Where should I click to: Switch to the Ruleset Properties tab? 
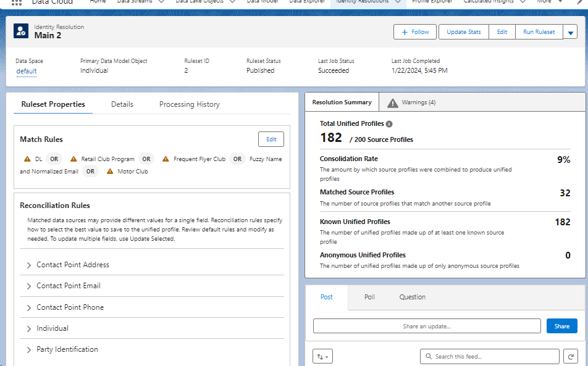53,104
